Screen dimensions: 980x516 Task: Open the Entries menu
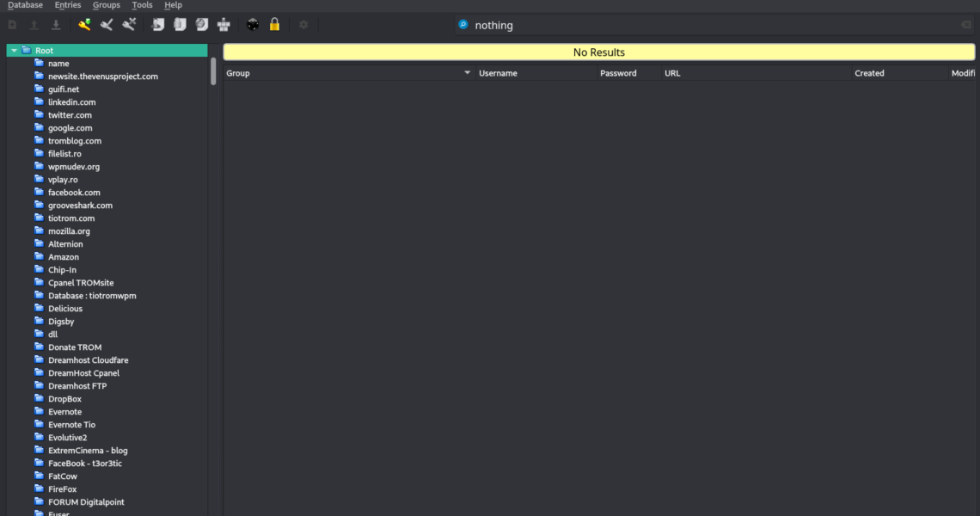point(67,5)
